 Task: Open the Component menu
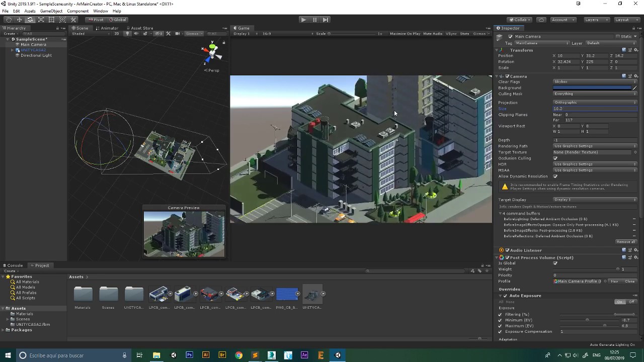77,11
